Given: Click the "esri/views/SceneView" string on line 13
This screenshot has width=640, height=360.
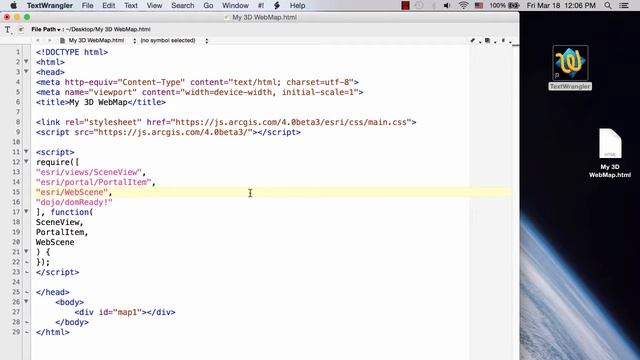Looking at the screenshot, I should [89, 172].
